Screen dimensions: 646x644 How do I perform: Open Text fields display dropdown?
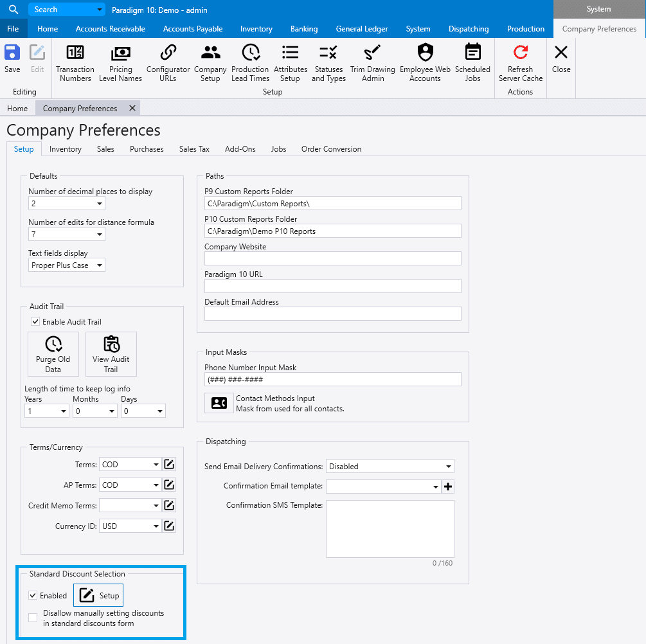[x=99, y=265]
